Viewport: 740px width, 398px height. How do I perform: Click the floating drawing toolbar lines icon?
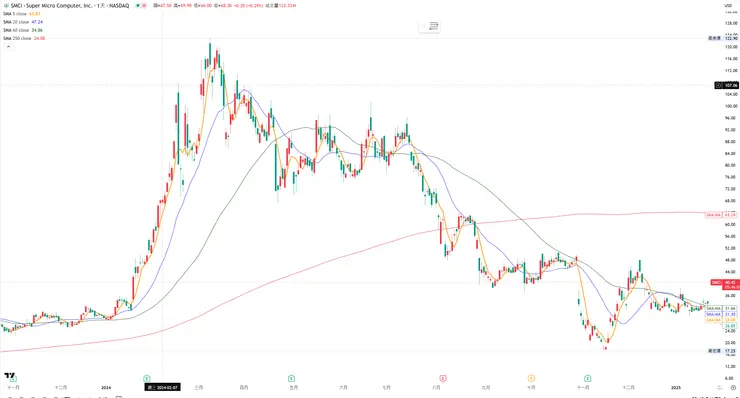434,26
